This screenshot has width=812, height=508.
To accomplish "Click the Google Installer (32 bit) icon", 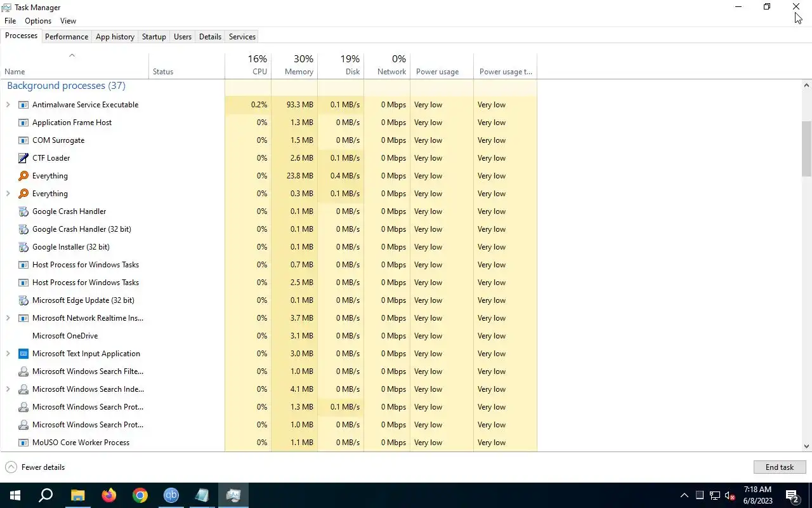I will pyautogui.click(x=23, y=247).
